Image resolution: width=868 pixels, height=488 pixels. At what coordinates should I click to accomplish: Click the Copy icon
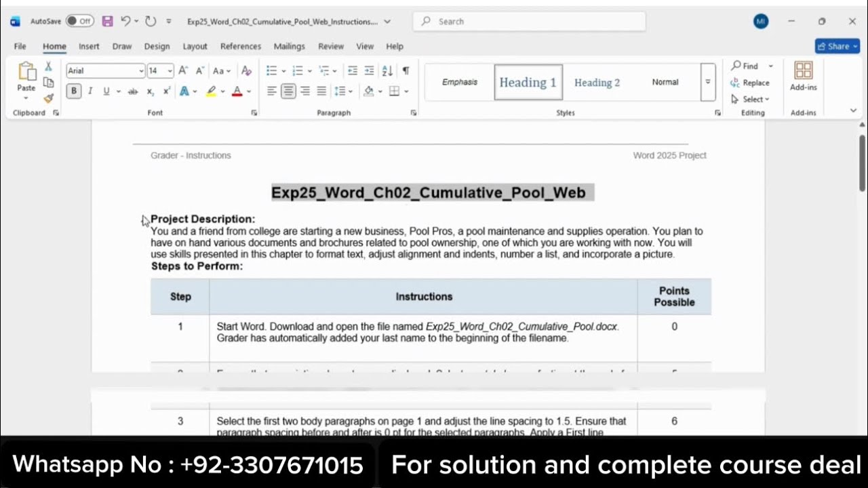48,82
